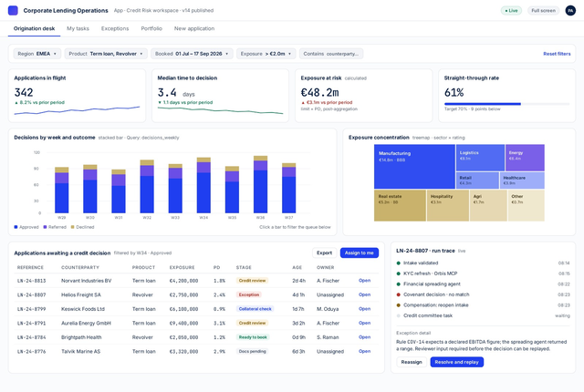Select the Covenant decision no match step

click(483, 294)
